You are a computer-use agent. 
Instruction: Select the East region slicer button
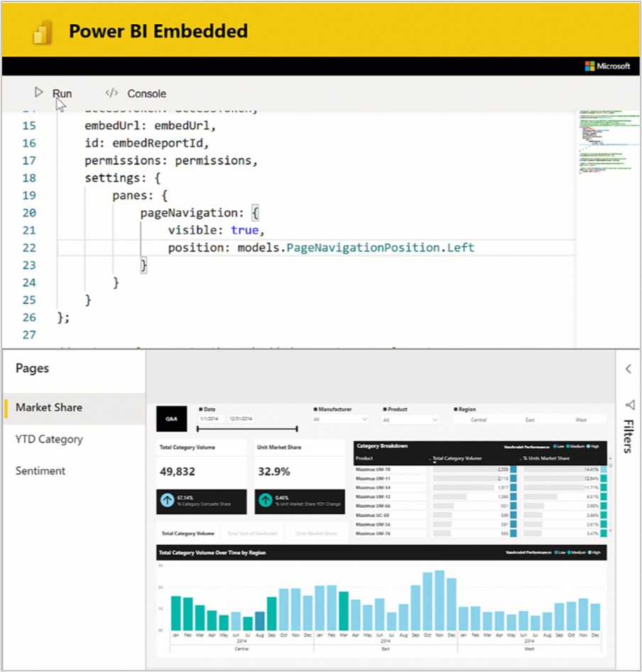(x=530, y=420)
